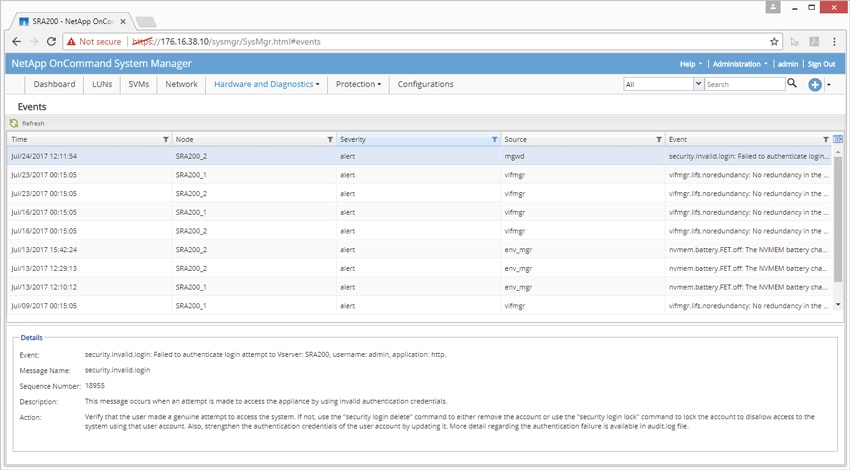
Task: Expand the Hardware and Diagnostics menu
Action: click(x=266, y=84)
